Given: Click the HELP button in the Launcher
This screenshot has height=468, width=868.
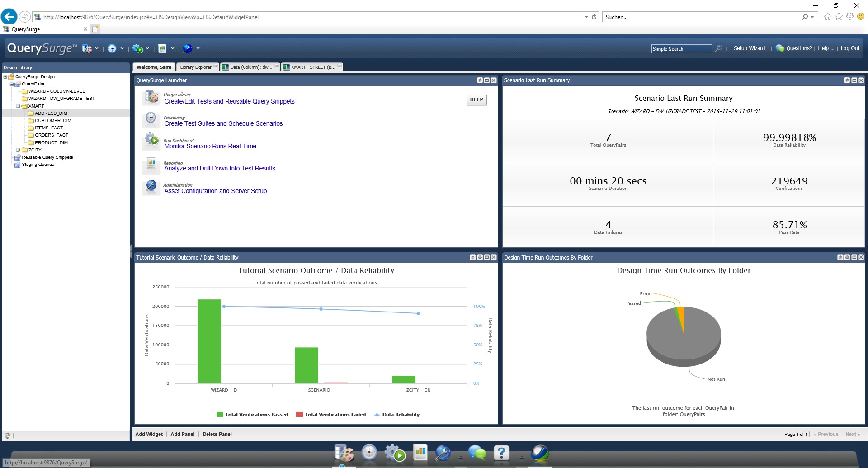Looking at the screenshot, I should (x=476, y=100).
